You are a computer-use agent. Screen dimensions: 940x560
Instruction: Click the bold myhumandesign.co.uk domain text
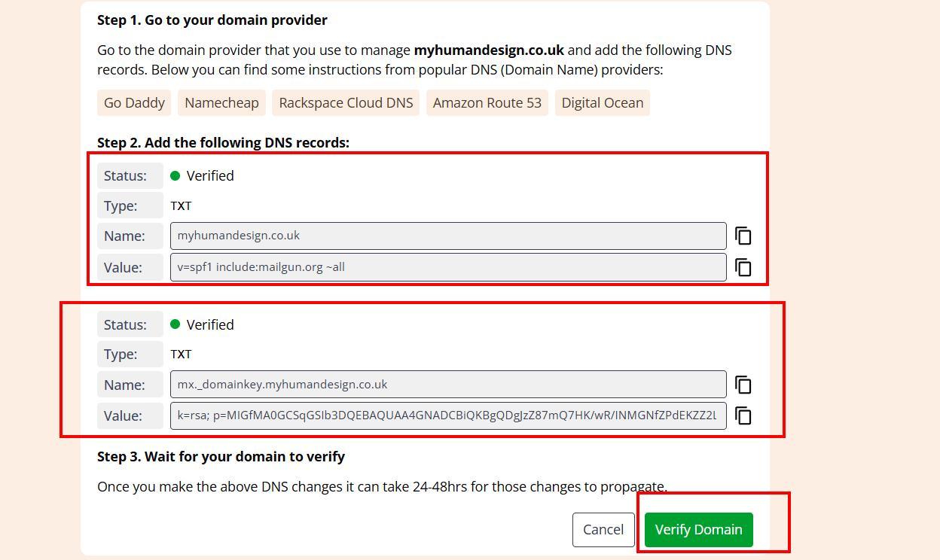click(x=489, y=50)
